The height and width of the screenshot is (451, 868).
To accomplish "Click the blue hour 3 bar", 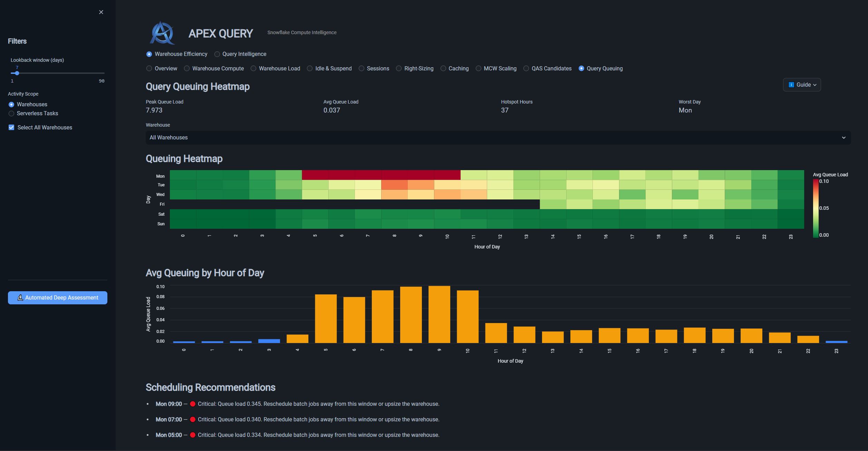I will tap(269, 341).
